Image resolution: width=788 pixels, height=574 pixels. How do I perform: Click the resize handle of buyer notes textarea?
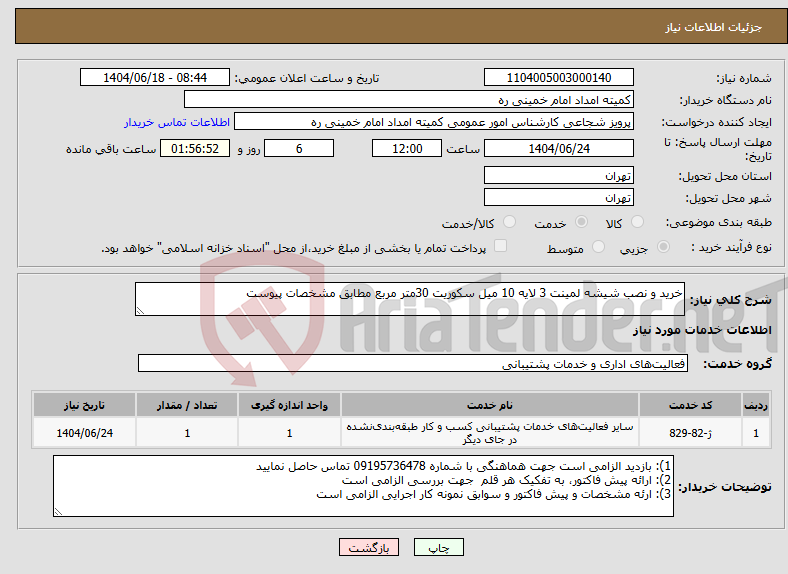click(x=58, y=512)
